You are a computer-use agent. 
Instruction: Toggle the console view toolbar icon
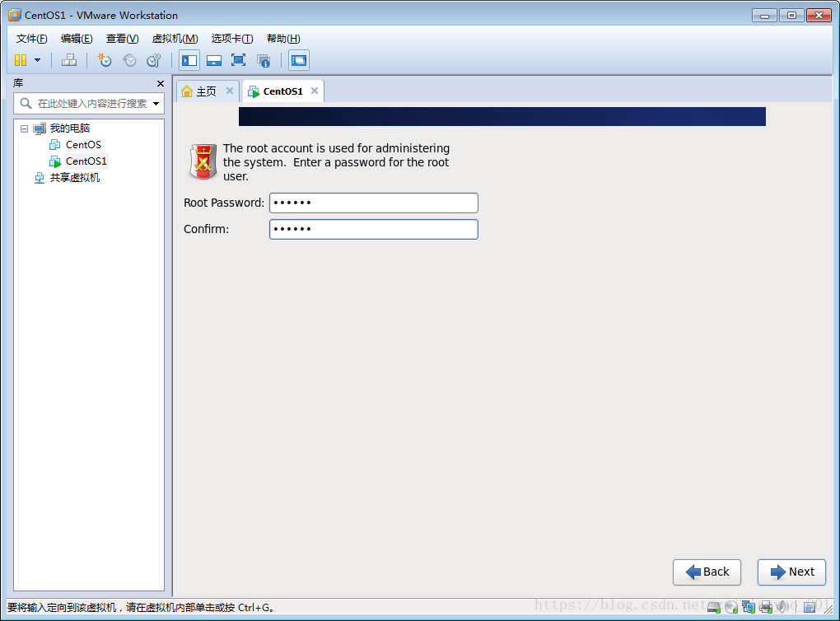tap(299, 61)
